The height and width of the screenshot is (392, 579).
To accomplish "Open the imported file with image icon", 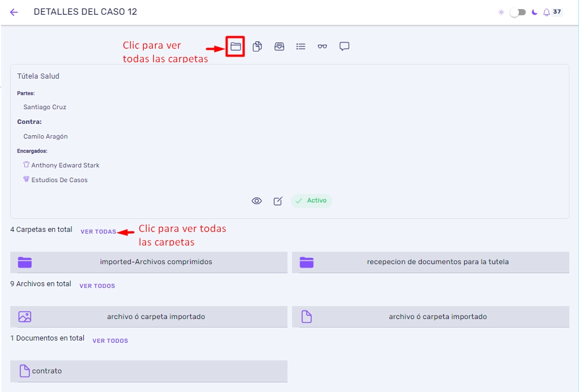I will click(x=149, y=317).
